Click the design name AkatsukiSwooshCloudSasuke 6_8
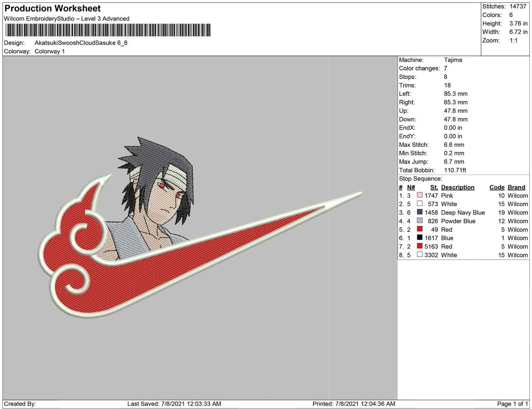 coord(81,43)
